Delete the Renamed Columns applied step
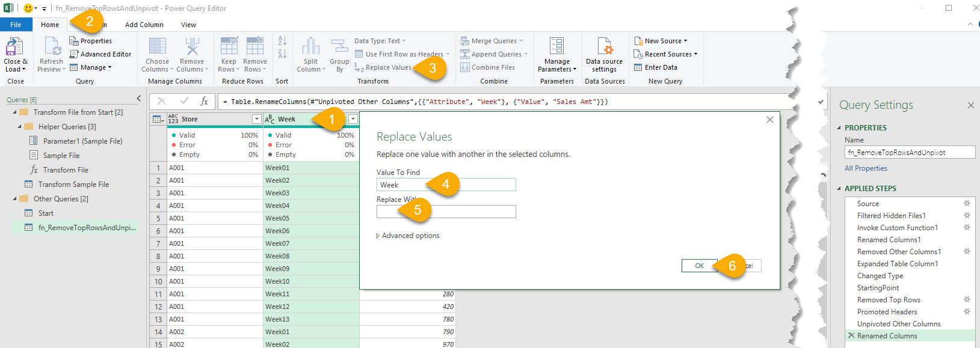The image size is (980, 348). pos(851,336)
